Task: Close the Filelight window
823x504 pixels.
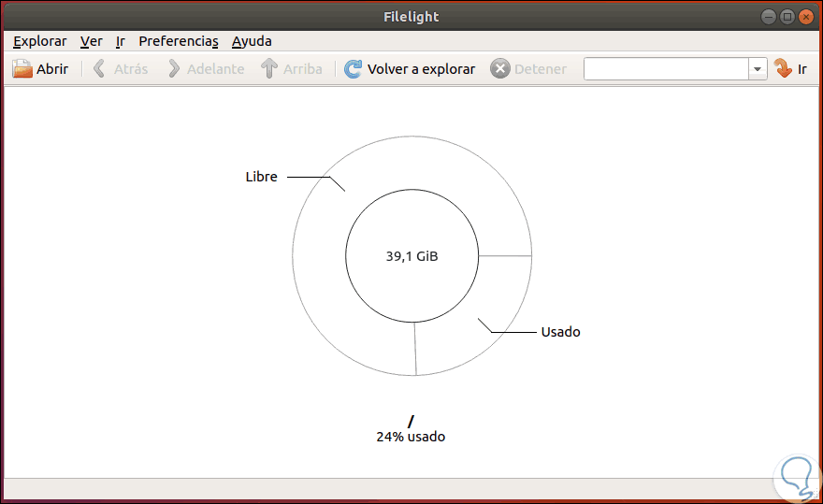Action: pyautogui.click(x=805, y=17)
